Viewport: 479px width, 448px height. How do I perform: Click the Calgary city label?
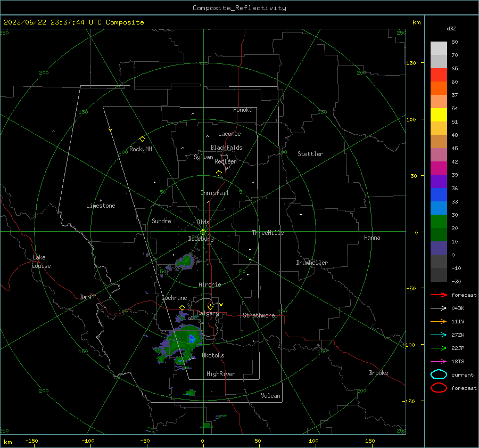coord(208,313)
